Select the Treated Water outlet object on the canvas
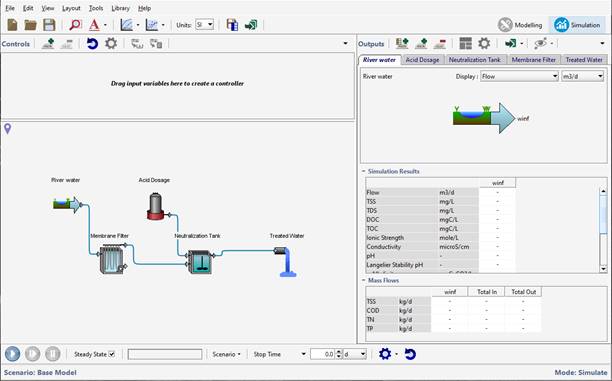This screenshot has height=381, width=612. pos(286,262)
